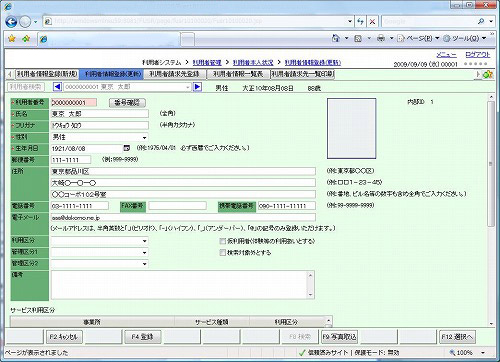Open the ページ(P) menu
Viewport: 500px width, 362px height.
pyautogui.click(x=419, y=39)
